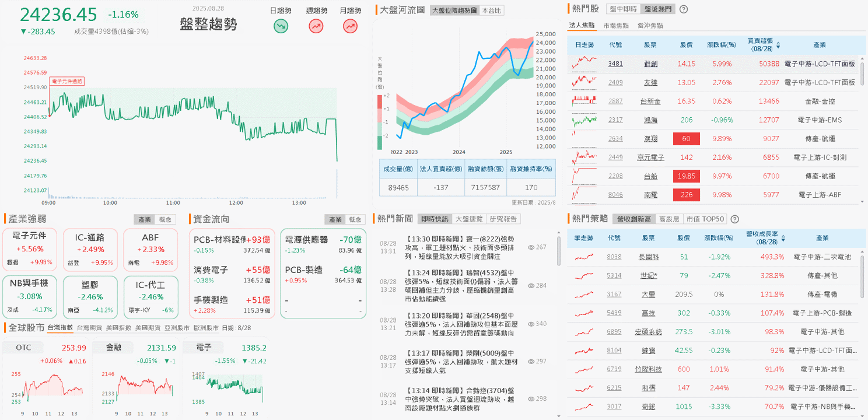
Task: Switch 大盤河流圖 to 大盤位階趨勢圖 view
Action: click(454, 10)
